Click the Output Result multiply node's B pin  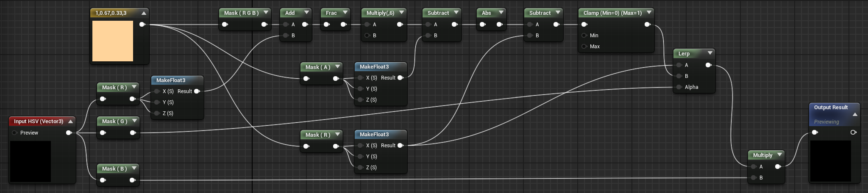click(754, 178)
